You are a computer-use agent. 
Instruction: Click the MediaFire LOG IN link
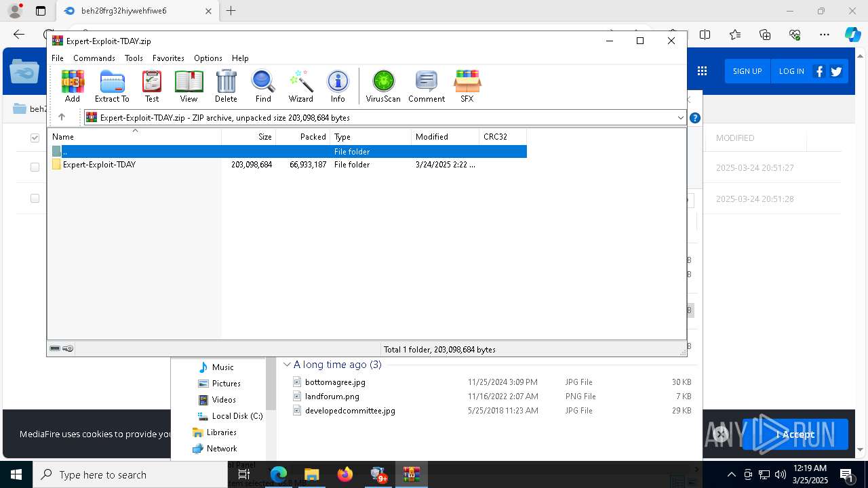tap(791, 71)
